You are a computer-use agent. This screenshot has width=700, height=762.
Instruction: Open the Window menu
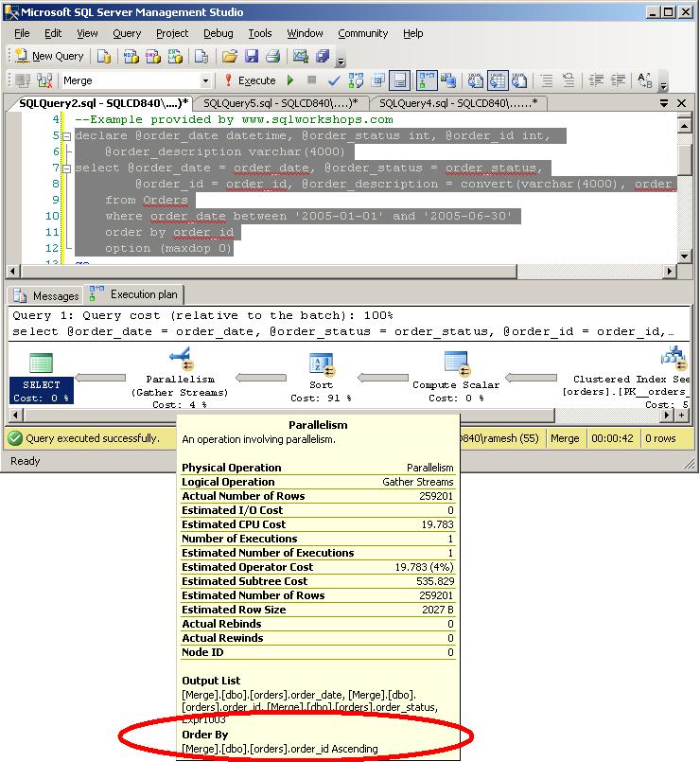(305, 33)
